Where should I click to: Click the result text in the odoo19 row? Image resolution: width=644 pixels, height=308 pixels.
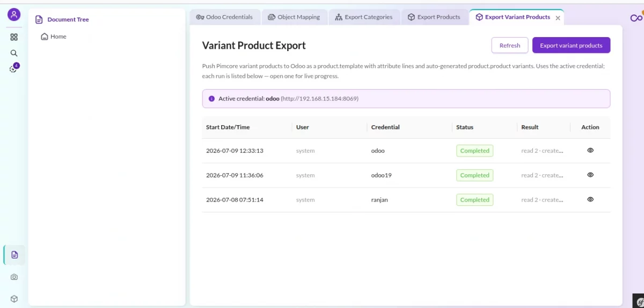543,175
